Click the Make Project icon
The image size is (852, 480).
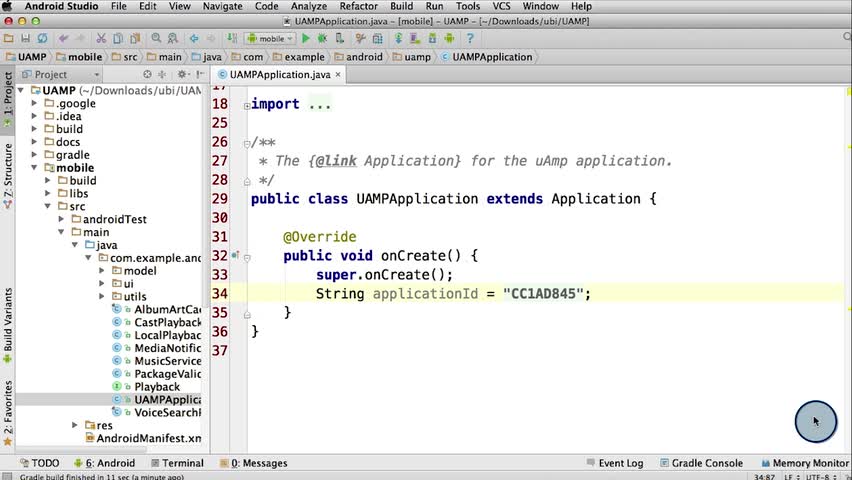pos(232,39)
